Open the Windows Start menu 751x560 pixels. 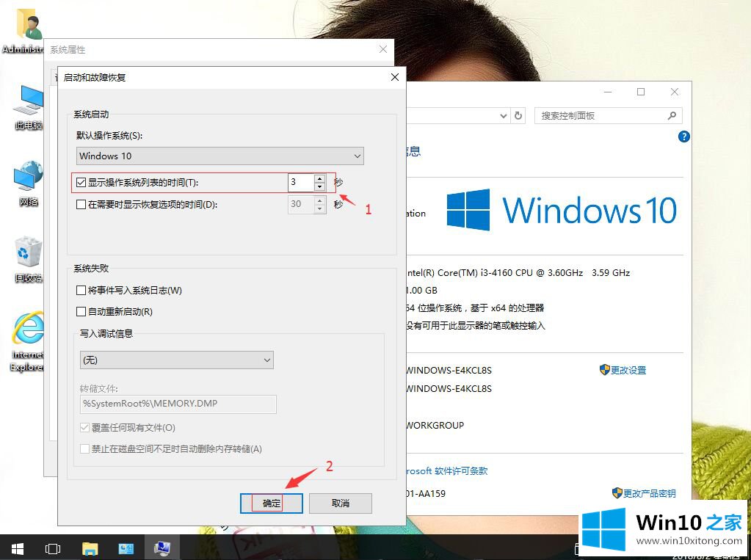click(x=17, y=548)
